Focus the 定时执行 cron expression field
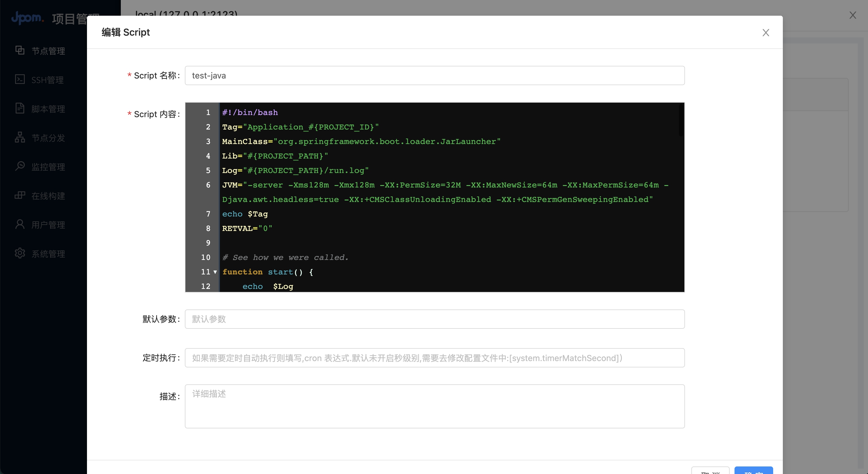 coord(435,358)
